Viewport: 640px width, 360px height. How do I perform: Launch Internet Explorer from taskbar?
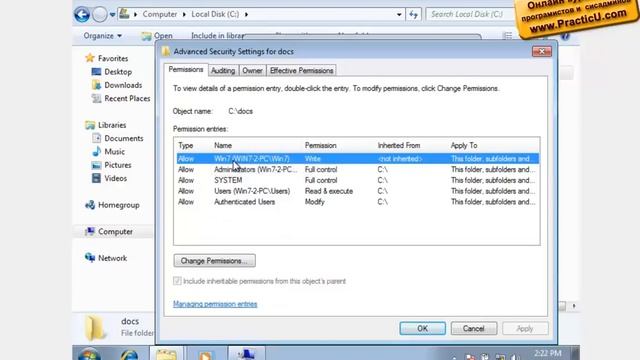pos(129,354)
